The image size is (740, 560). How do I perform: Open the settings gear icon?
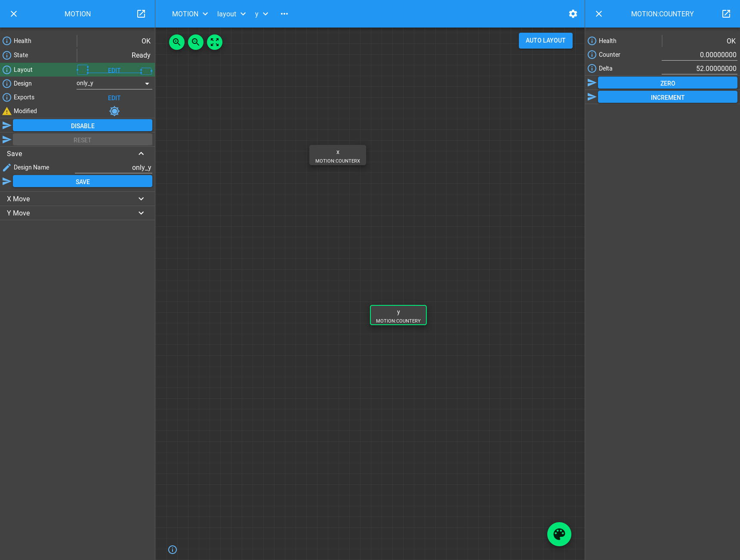point(573,14)
